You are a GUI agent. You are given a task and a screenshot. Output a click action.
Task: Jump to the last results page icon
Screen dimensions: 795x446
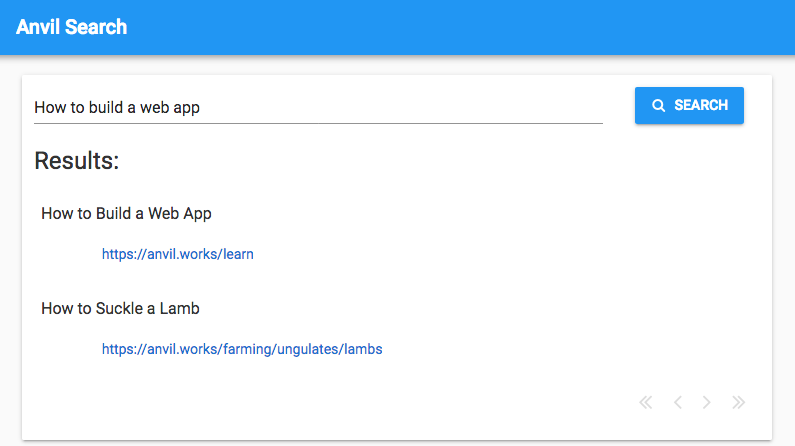(738, 402)
